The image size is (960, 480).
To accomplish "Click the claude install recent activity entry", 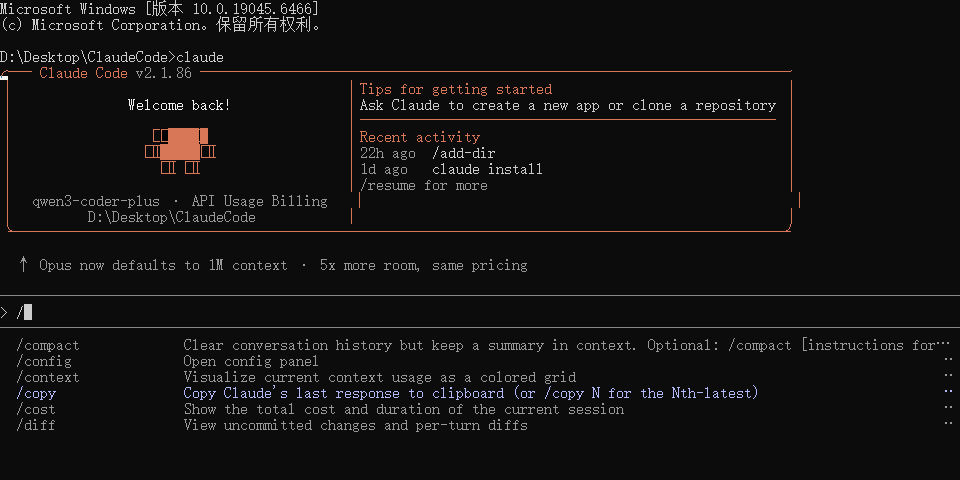I will coord(487,169).
